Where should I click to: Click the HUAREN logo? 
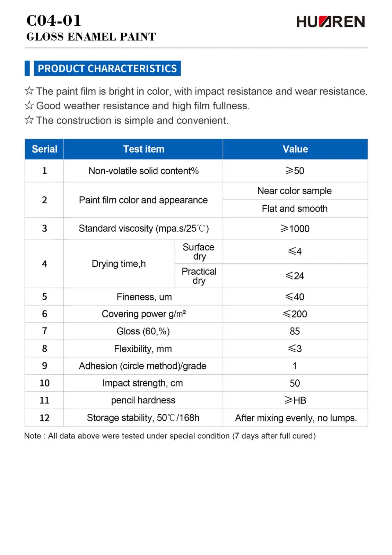tap(330, 22)
